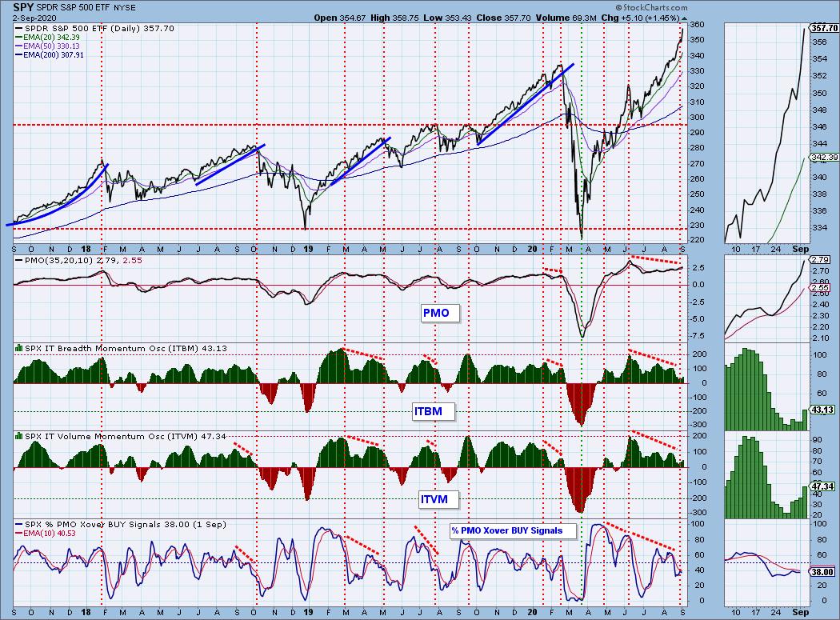This screenshot has width=840, height=620.
Task: Click the 2.79 PMO value tag
Action: (820, 260)
